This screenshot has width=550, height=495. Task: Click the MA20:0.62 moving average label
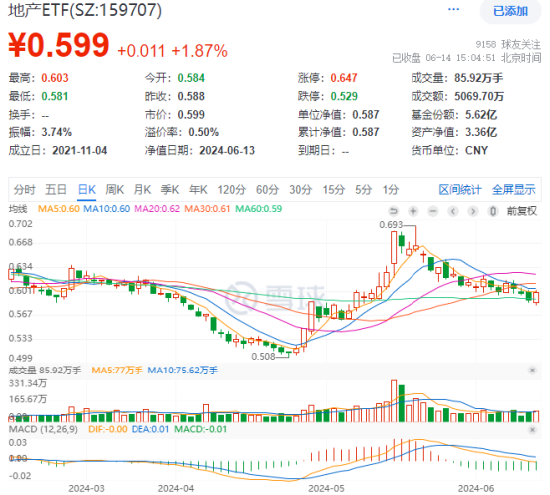click(157, 209)
